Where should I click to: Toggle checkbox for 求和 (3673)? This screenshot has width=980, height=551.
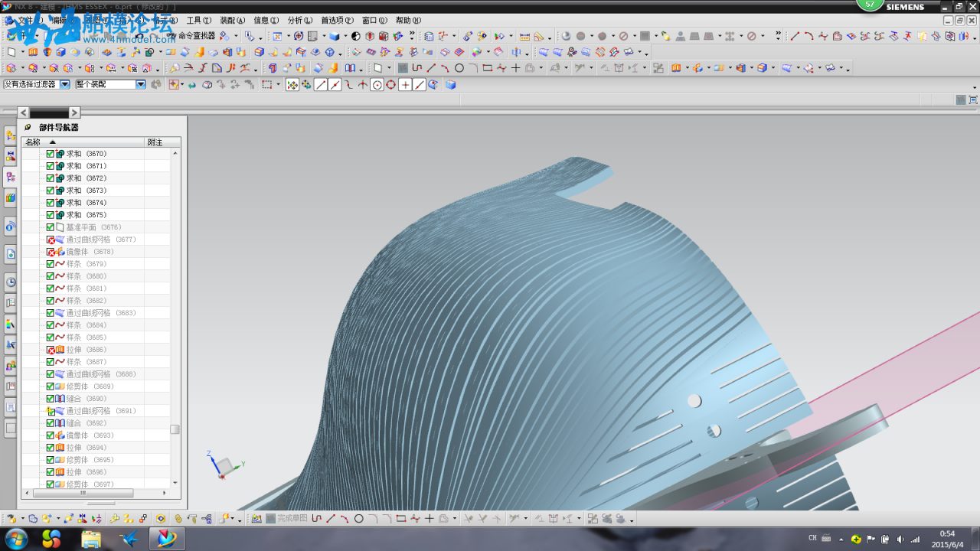point(51,191)
